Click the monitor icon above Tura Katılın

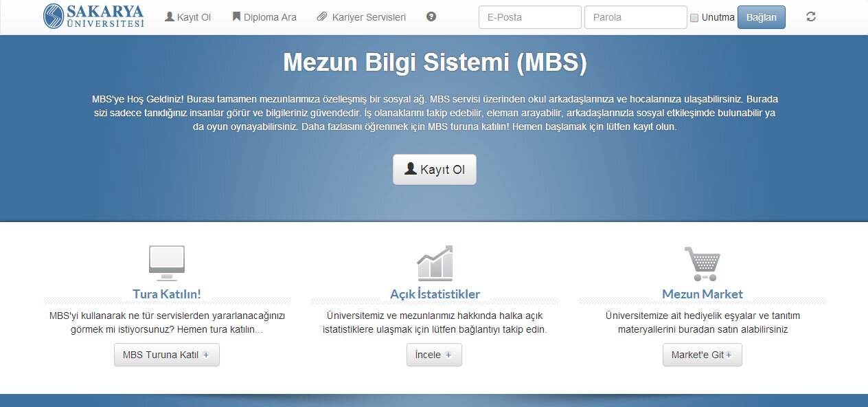coord(167,263)
